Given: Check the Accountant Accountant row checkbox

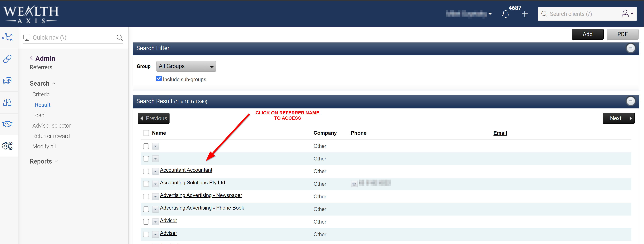Looking at the screenshot, I should 146,171.
